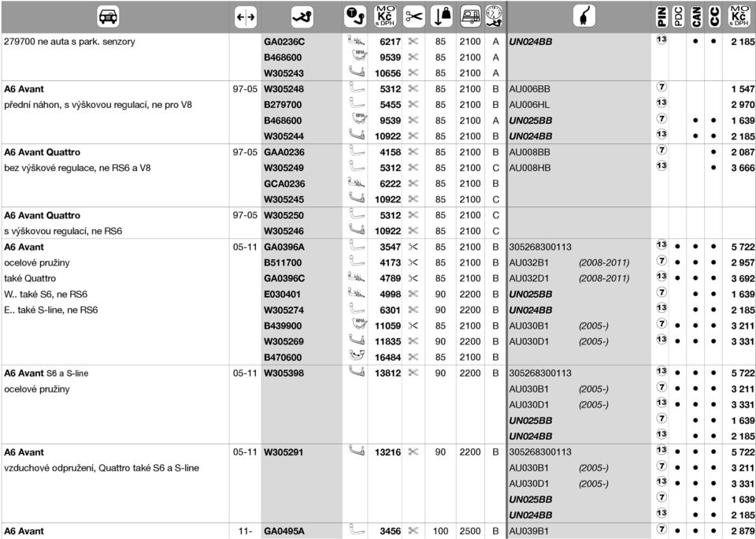Click the price 11059
Image resolution: width=756 pixels, height=539 pixels.
point(387,325)
